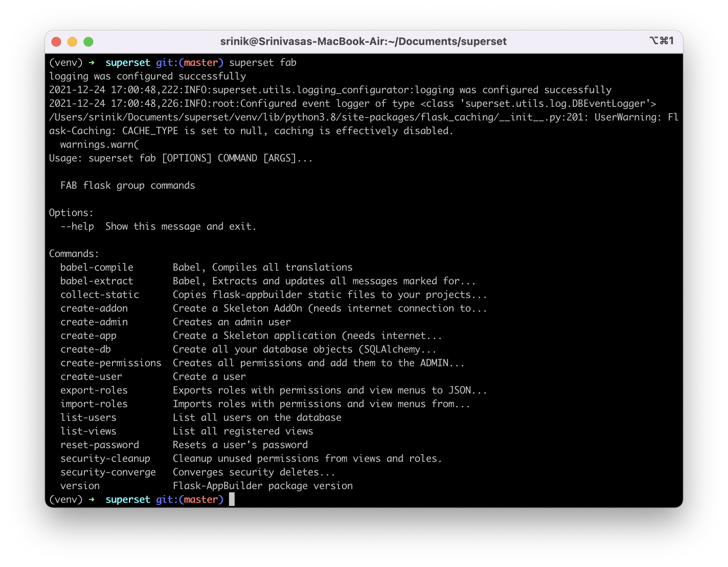Click the ⌥⌘1 shortcut indicator in title bar
The height and width of the screenshot is (567, 728).
[x=661, y=41]
